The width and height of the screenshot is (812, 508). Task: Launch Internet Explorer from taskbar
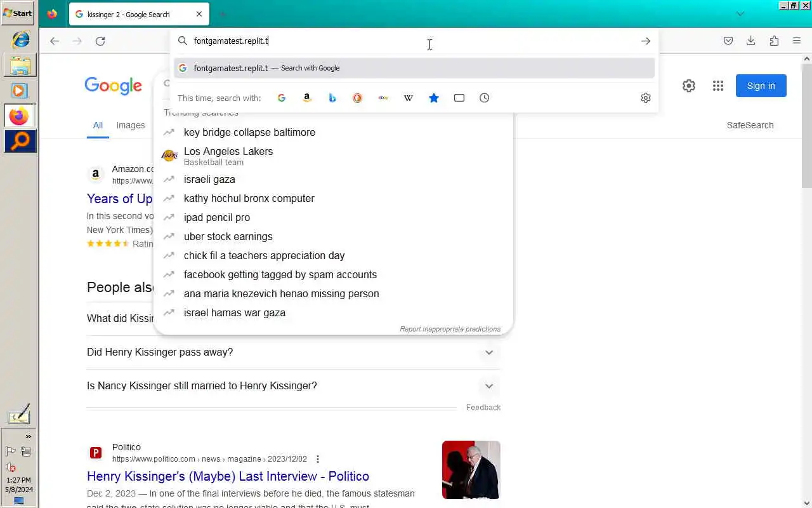(x=20, y=39)
